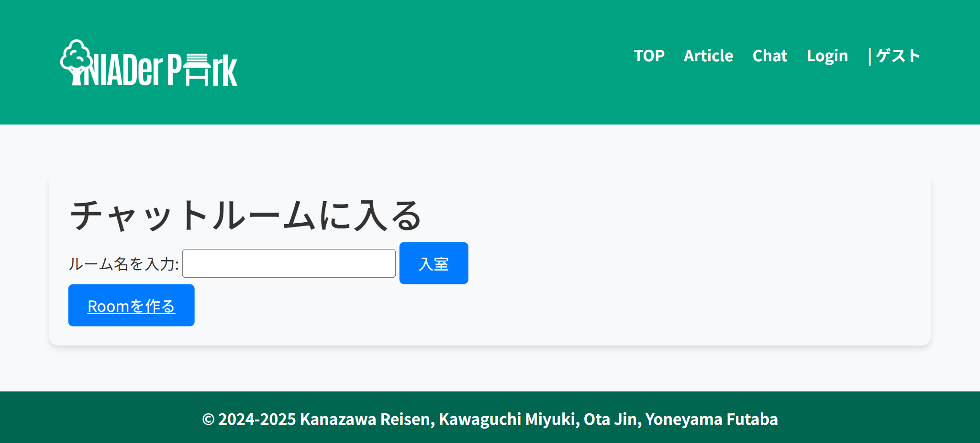Click the copyright symbol in the footer
Image resolution: width=980 pixels, height=443 pixels.
click(208, 419)
